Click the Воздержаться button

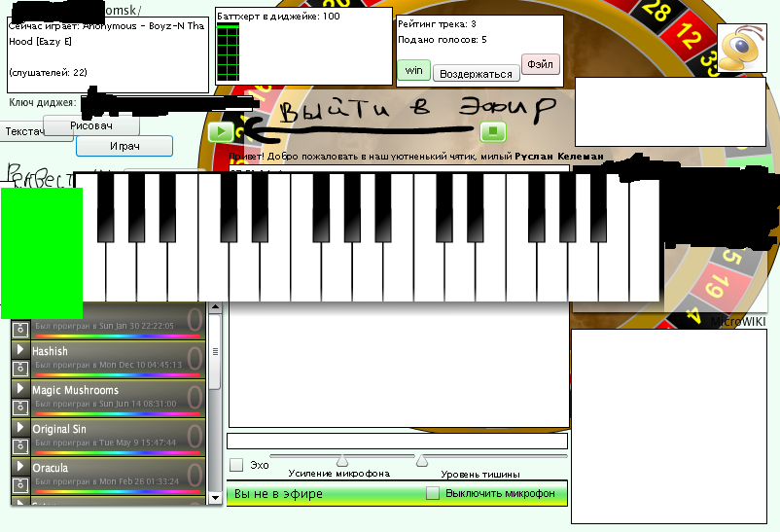[x=476, y=74]
